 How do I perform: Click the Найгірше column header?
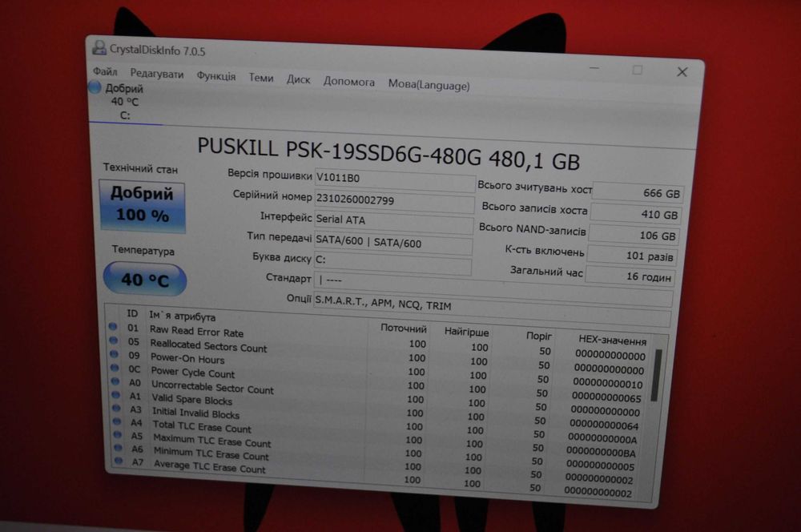[x=466, y=332]
